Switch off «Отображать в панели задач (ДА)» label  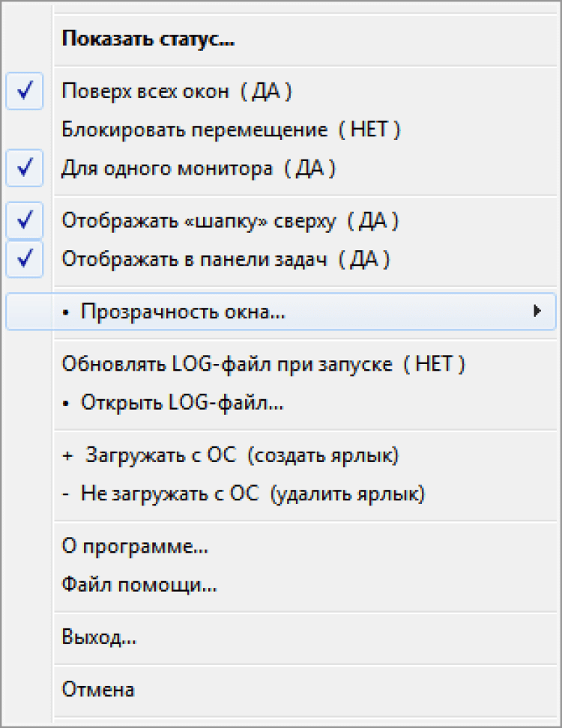(x=226, y=260)
